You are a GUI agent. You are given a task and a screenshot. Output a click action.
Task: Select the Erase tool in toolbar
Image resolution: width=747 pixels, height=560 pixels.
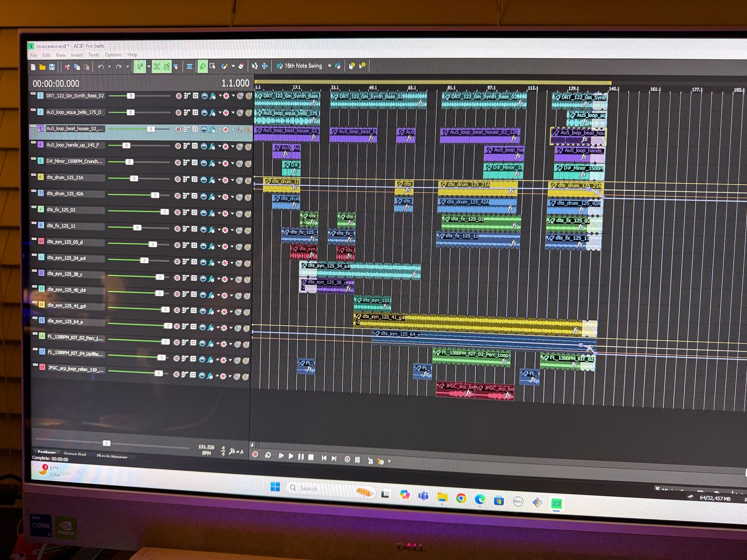(x=241, y=66)
